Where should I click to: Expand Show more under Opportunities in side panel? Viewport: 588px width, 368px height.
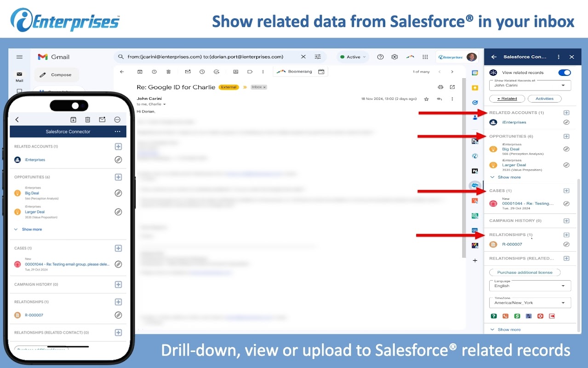(x=506, y=177)
